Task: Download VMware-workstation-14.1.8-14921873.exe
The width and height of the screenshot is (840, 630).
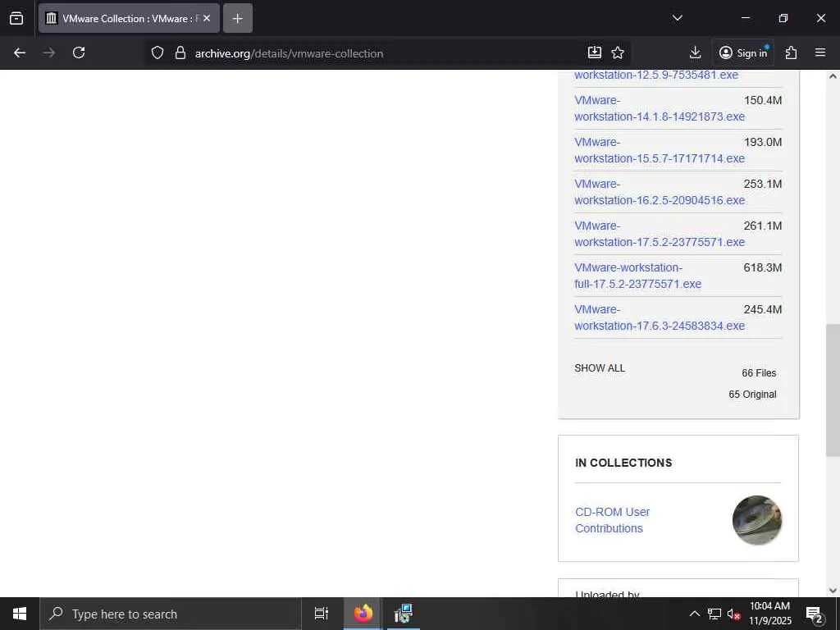Action: pos(660,108)
